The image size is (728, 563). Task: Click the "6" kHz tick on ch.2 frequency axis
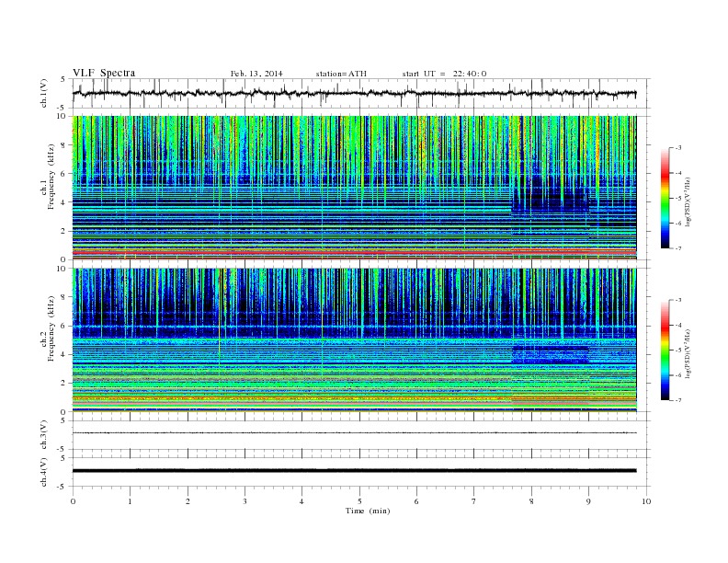pyautogui.click(x=64, y=326)
